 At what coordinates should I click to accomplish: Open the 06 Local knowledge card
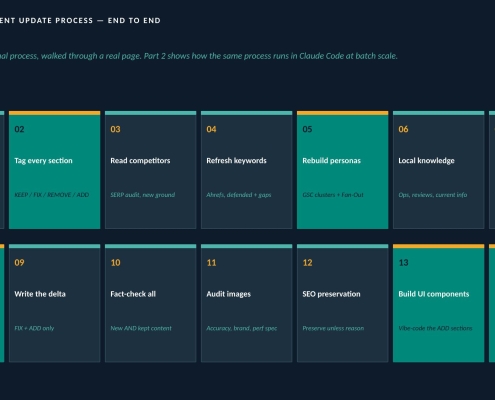pyautogui.click(x=438, y=170)
